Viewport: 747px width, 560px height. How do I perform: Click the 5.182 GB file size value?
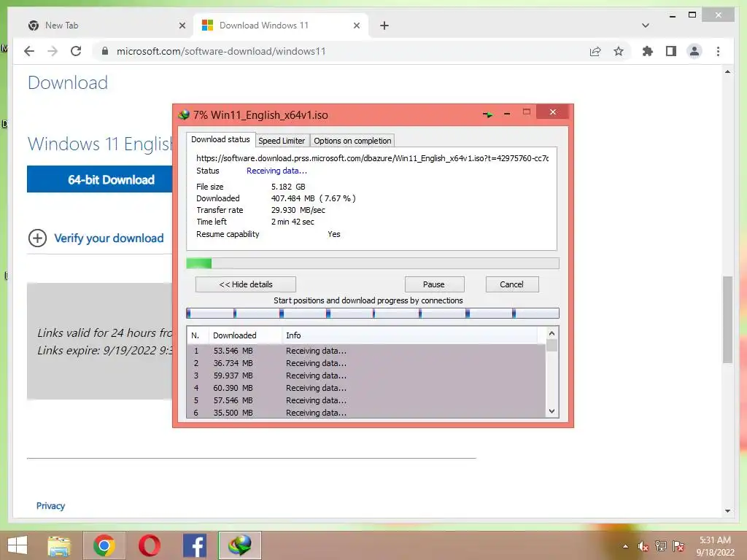point(288,187)
